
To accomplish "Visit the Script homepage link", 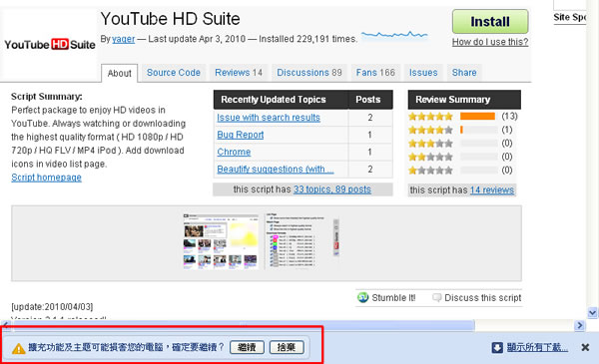I will coord(46,178).
